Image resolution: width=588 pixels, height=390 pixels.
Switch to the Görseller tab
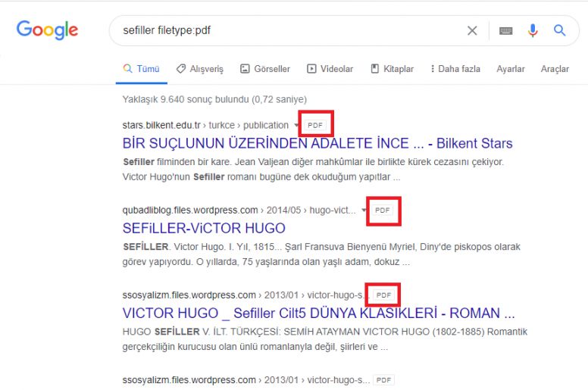coord(264,69)
